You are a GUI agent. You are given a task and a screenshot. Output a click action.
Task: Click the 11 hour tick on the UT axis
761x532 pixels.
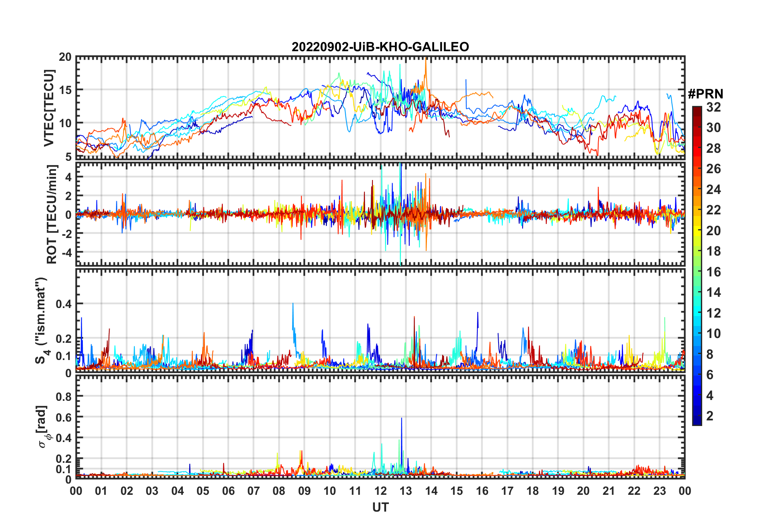355,491
